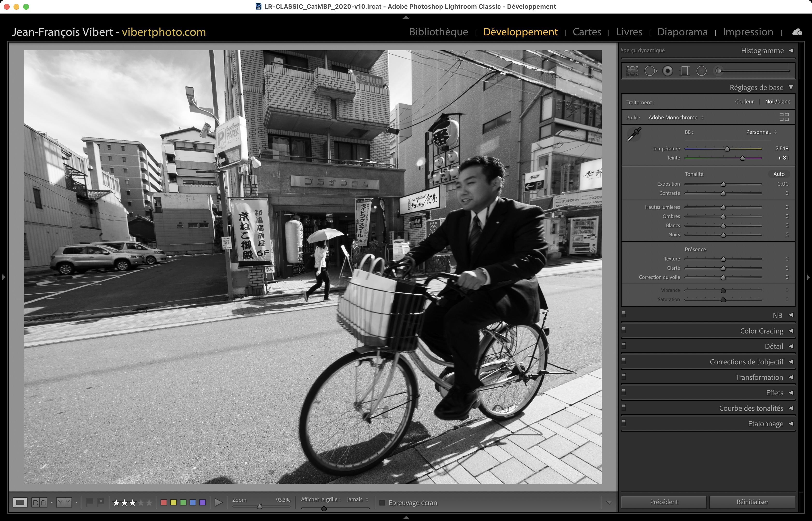Open the Cartes module
This screenshot has height=521, width=812.
pos(587,32)
